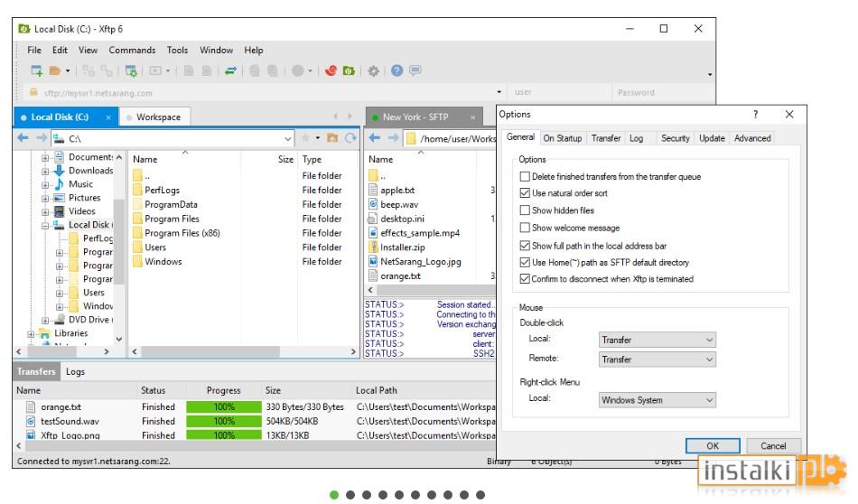This screenshot has height=504, width=858.
Task: Expand the Downloads tree node
Action: 45,172
